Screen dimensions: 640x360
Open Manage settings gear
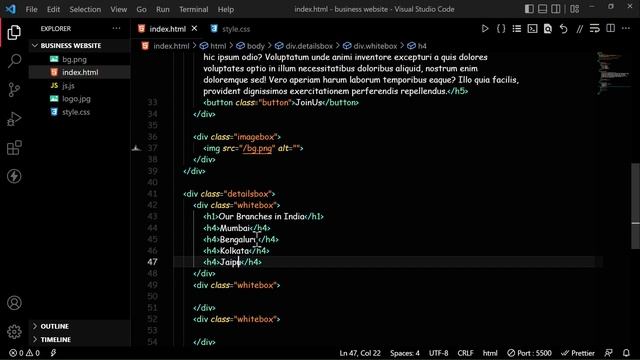14,331
